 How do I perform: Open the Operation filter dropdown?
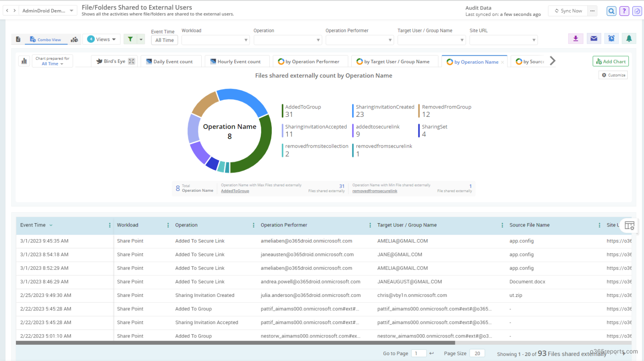click(x=288, y=40)
